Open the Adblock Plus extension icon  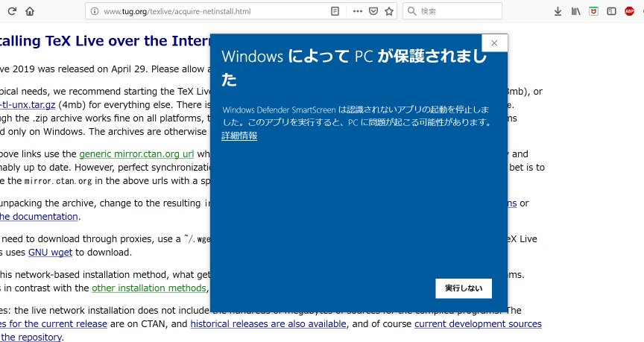click(629, 11)
